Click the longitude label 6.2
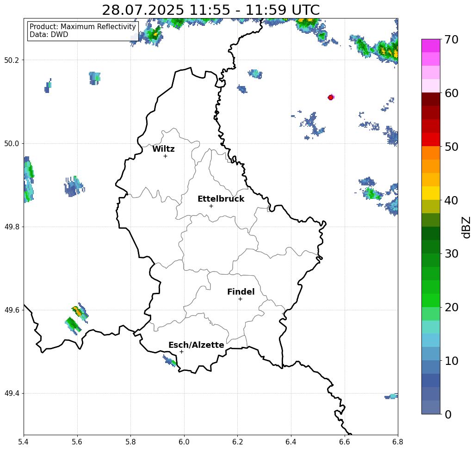Viewport: 476px width, 450px height. [x=238, y=442]
